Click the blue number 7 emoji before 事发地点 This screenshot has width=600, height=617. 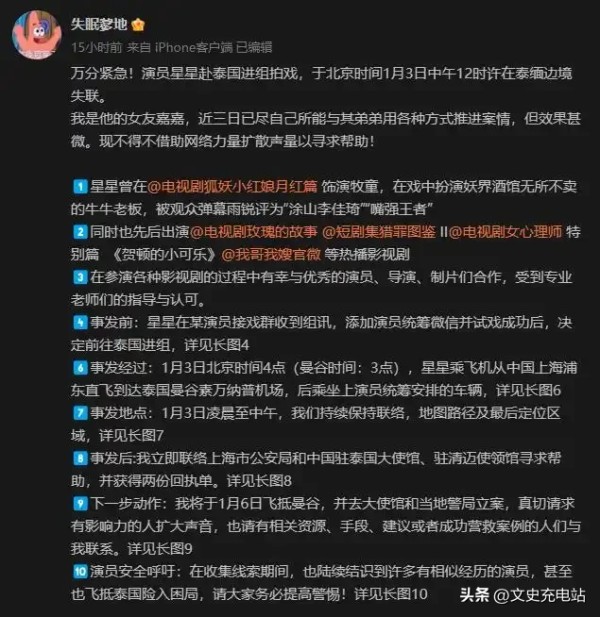80,413
